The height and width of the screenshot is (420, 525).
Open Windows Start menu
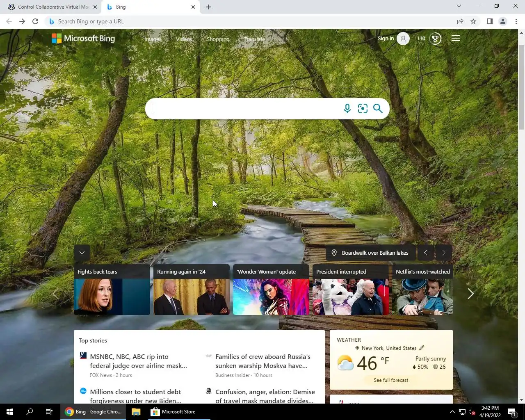click(x=10, y=412)
